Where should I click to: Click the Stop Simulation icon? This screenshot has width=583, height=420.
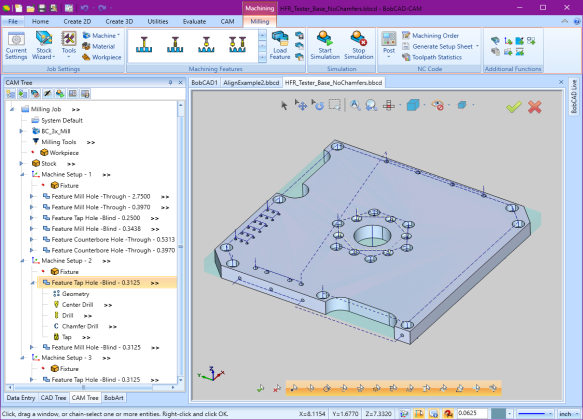pos(358,45)
